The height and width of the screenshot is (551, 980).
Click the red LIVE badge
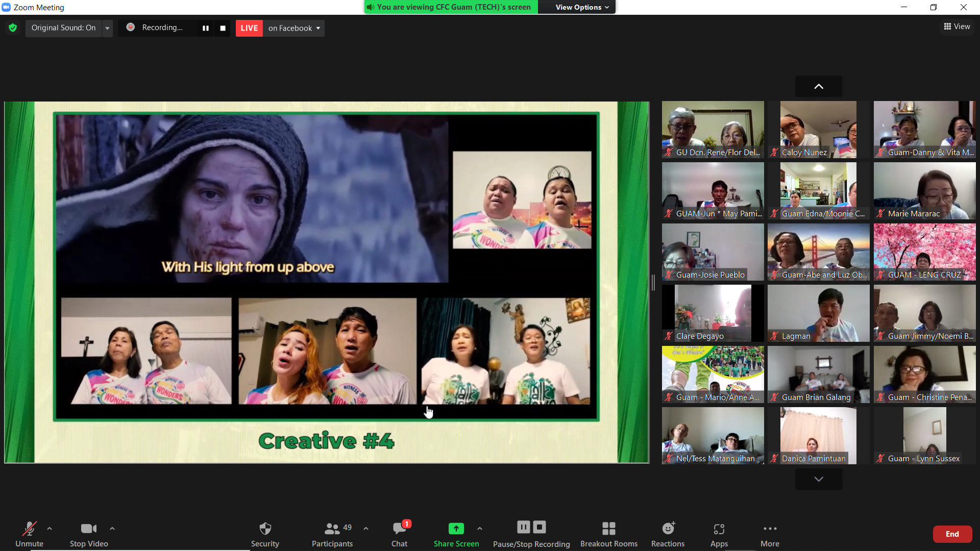tap(249, 28)
